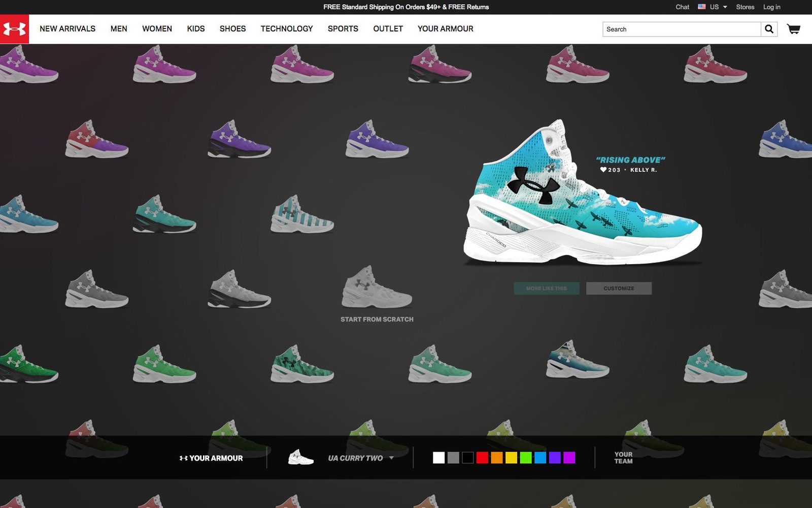Viewport: 812px width, 508px height.
Task: Open the Women menu
Action: pos(157,29)
